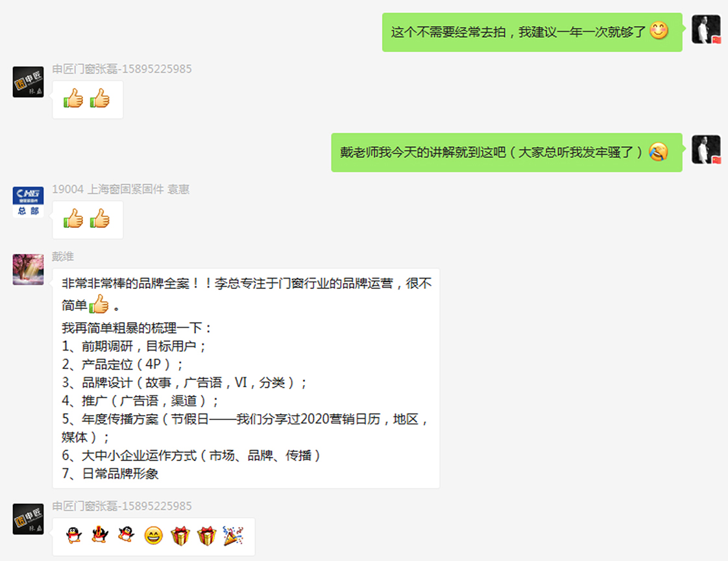This screenshot has width=728, height=561.
Task: Click the party popper emoji
Action: pyautogui.click(x=232, y=536)
